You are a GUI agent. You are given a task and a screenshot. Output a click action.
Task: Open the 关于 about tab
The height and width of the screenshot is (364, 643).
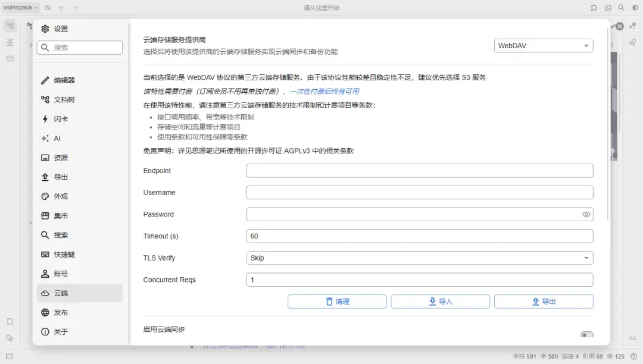point(80,332)
